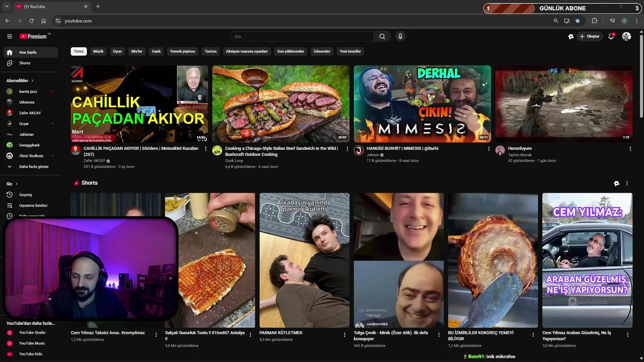The height and width of the screenshot is (362, 644).
Task: Open options for PARMAK KÜTLETMEK short
Action: tap(345, 335)
